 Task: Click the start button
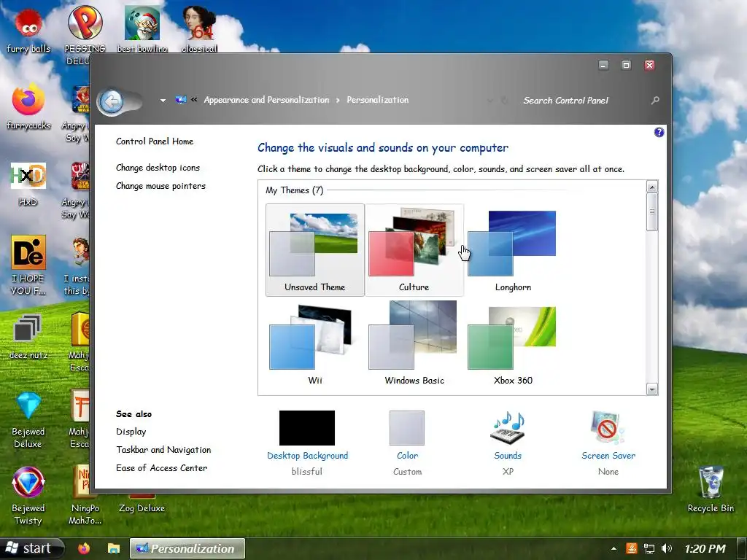(31, 548)
